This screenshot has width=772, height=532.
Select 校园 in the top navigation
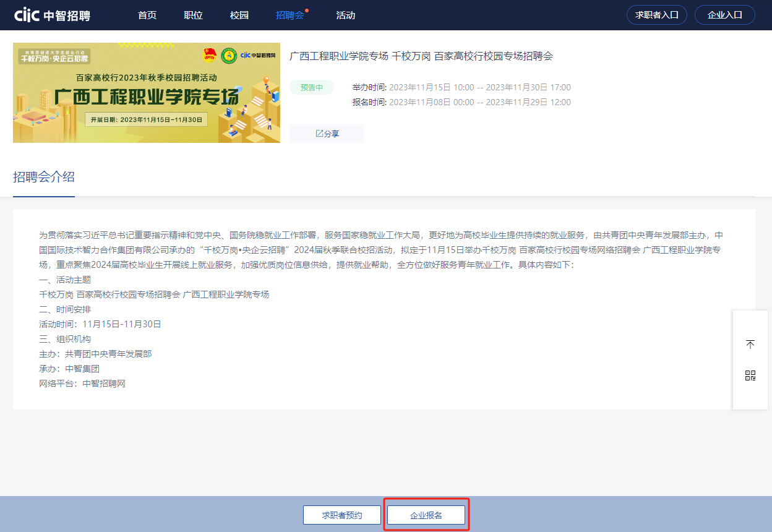(x=239, y=15)
